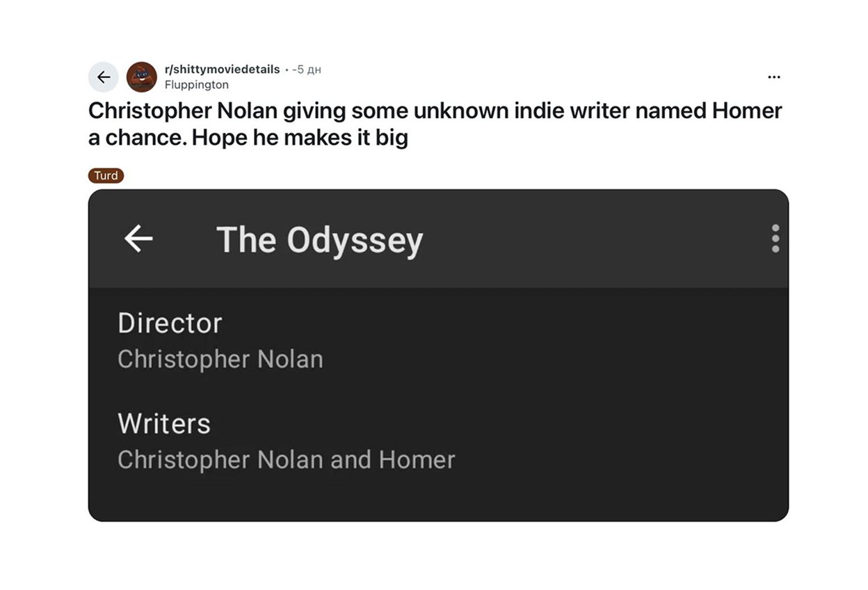Click the Reddit back arrow button

click(104, 77)
